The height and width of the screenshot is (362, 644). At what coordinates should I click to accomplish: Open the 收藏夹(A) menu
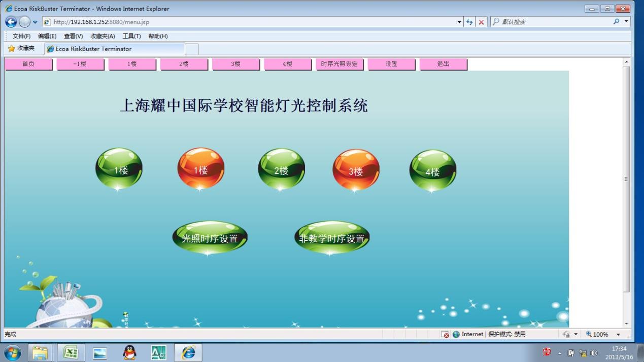click(103, 36)
